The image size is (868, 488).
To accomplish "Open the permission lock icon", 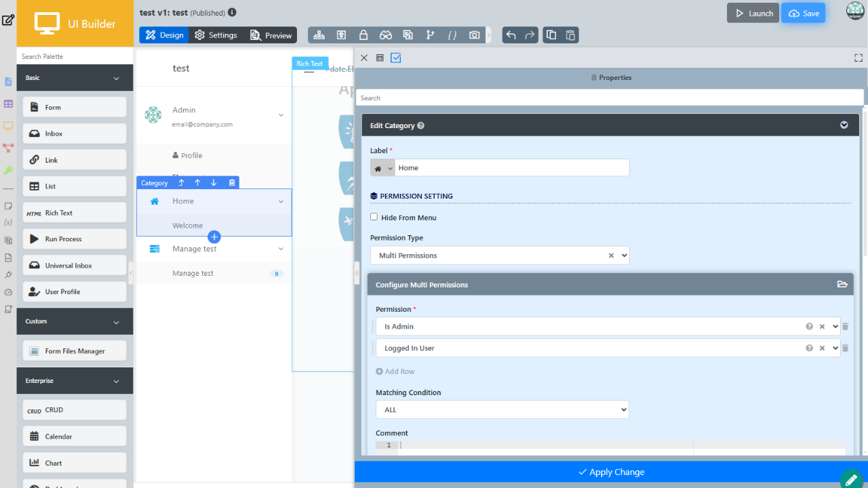I will [x=363, y=35].
